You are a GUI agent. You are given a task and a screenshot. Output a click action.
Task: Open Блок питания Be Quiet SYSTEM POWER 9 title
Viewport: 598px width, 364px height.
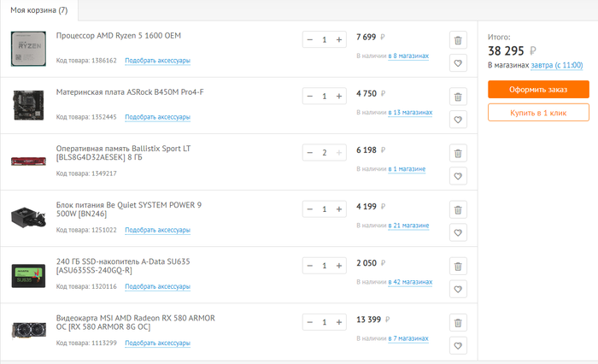129,209
